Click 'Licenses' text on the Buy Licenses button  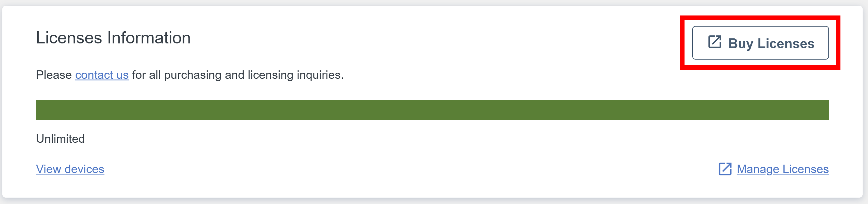[786, 43]
